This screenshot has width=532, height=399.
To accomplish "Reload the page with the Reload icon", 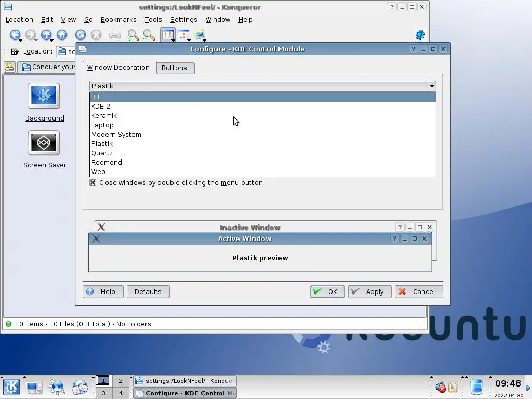I will 81,35.
